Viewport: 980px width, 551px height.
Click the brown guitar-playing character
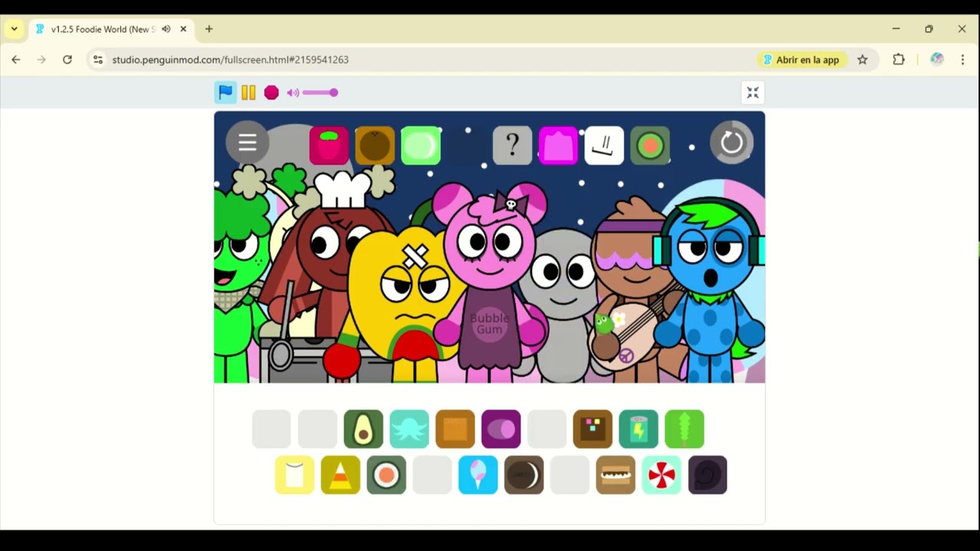coord(634,291)
